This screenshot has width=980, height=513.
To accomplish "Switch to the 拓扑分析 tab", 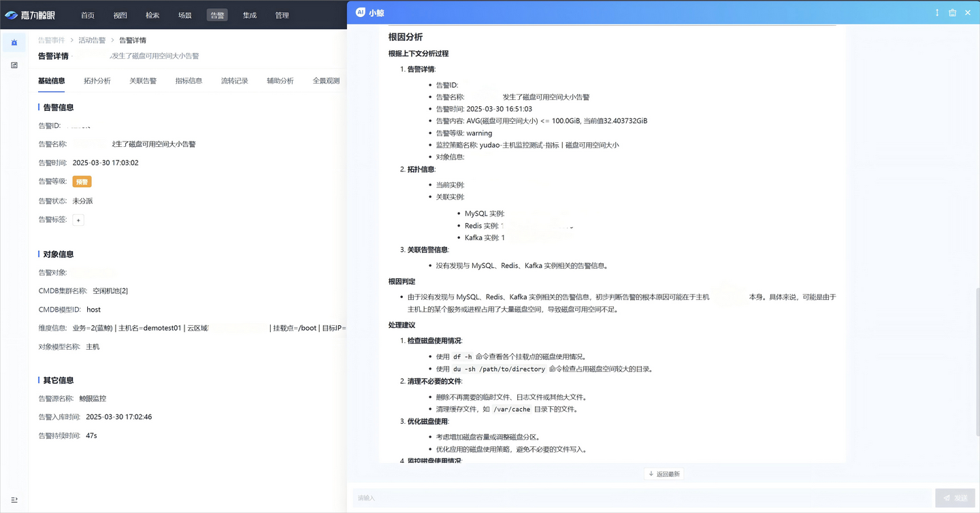I will 97,81.
